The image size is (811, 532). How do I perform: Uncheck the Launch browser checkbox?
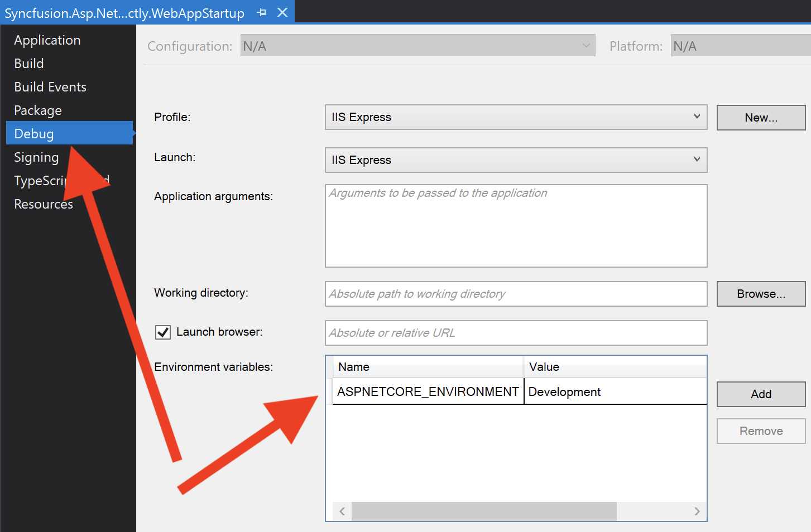point(162,332)
